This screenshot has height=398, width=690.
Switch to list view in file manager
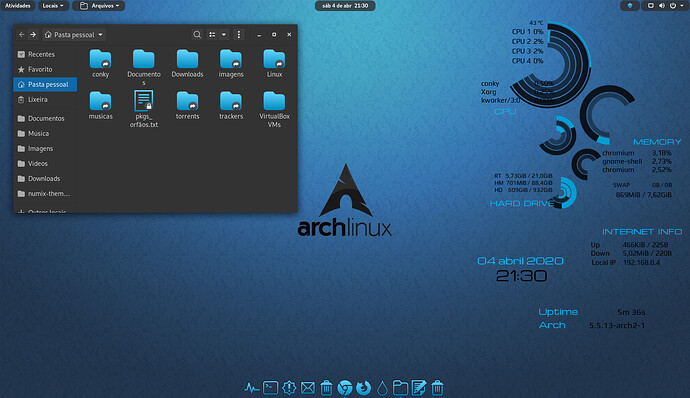click(x=212, y=34)
